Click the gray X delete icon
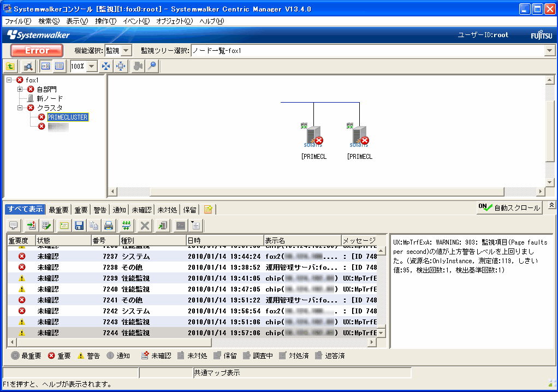This screenshot has width=558, height=392. tap(145, 225)
